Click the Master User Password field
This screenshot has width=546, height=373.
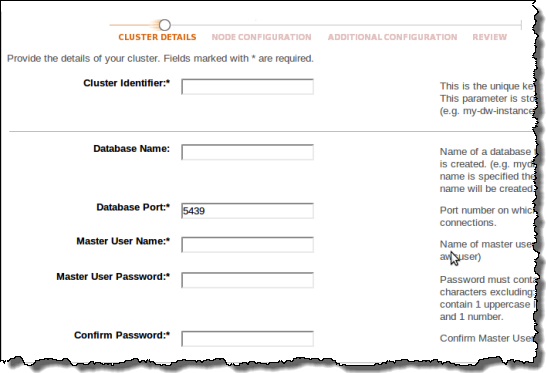(x=248, y=280)
